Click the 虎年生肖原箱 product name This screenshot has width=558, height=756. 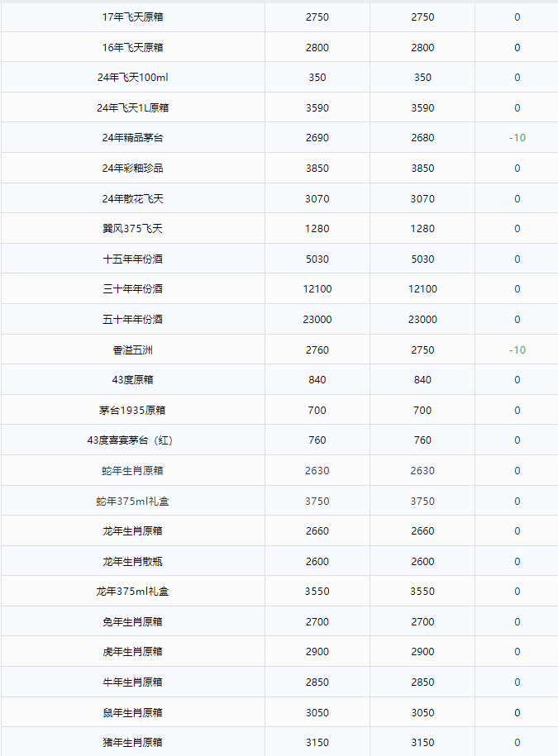pyautogui.click(x=132, y=651)
